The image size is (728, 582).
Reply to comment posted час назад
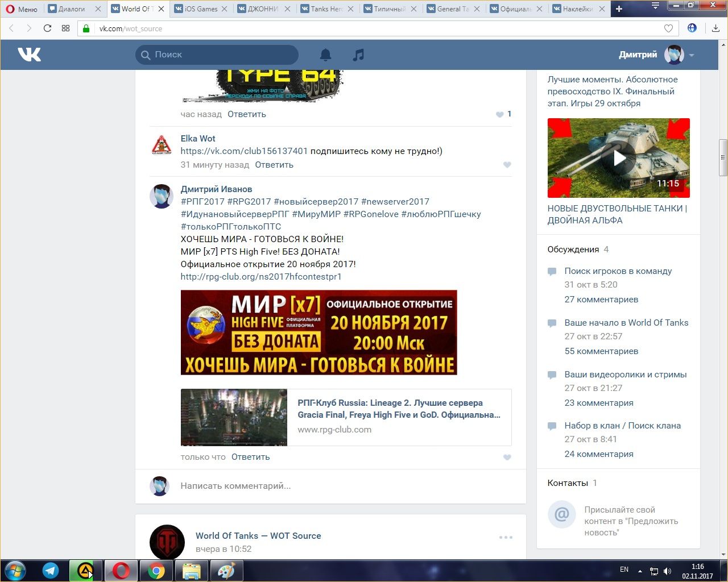pos(247,114)
